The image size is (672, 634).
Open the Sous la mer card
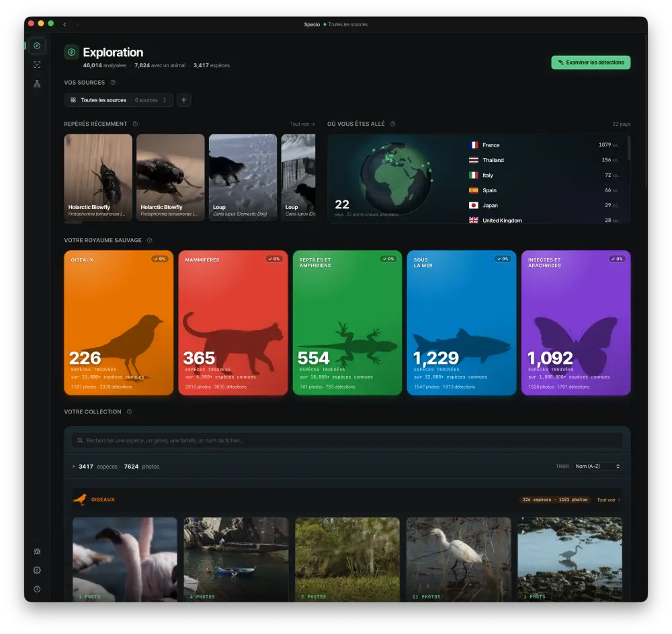462,323
